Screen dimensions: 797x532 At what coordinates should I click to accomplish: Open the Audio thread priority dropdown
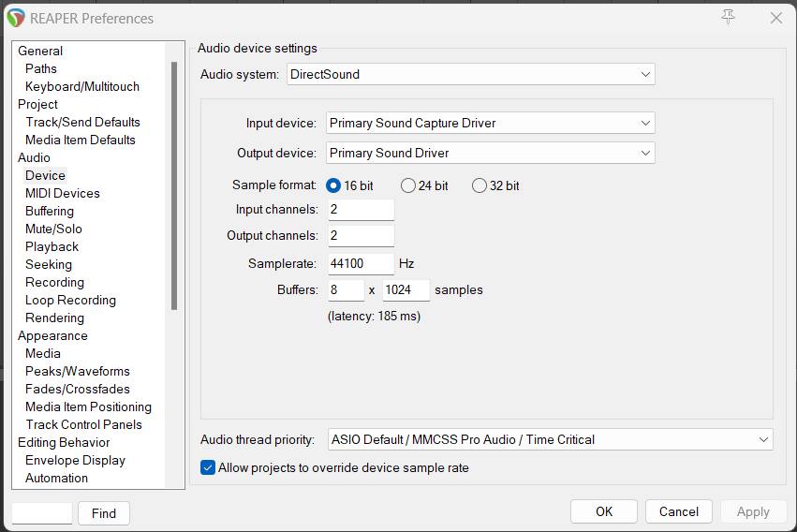tap(551, 439)
